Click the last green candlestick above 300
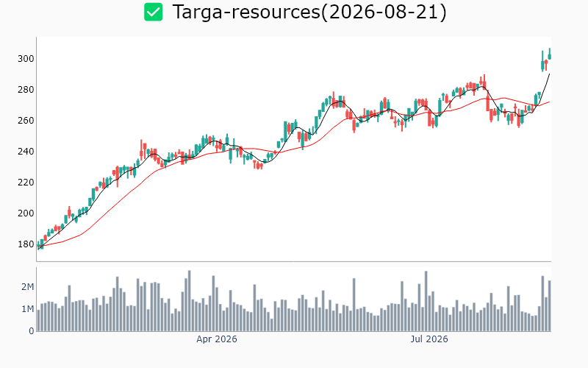This screenshot has width=588, height=368. click(550, 54)
